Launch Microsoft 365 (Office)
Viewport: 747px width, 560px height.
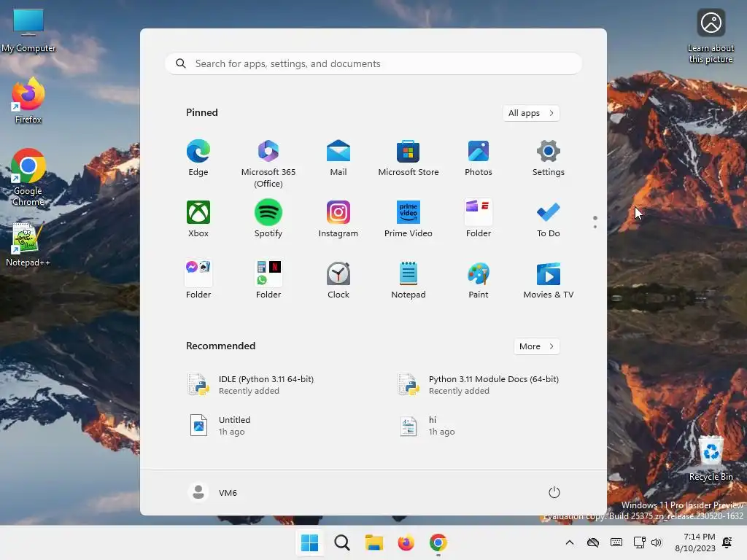[268, 163]
